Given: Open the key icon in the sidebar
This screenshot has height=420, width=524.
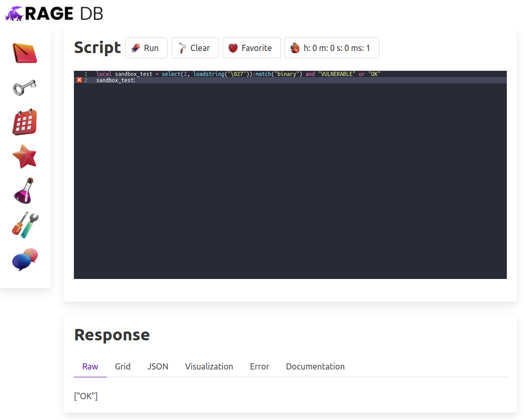Looking at the screenshot, I should point(25,87).
